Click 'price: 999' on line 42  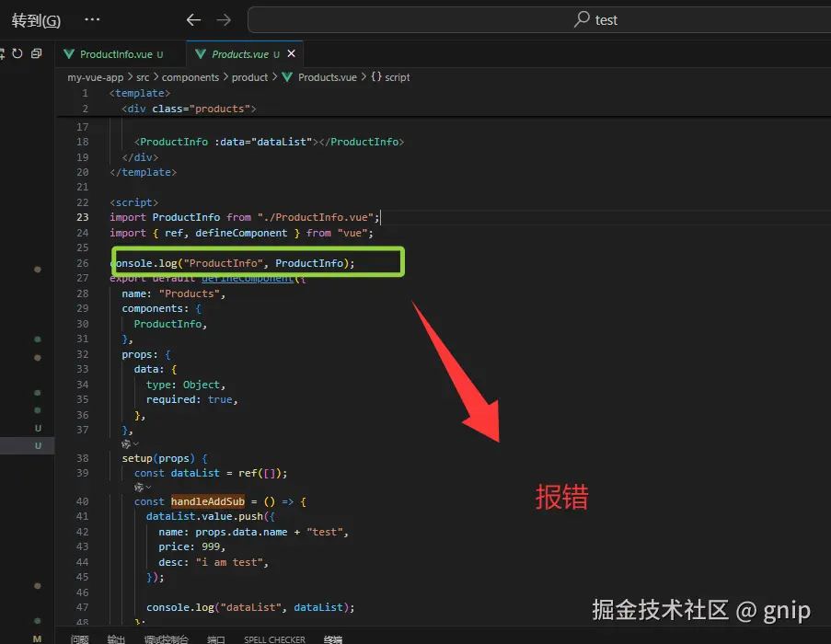191,546
